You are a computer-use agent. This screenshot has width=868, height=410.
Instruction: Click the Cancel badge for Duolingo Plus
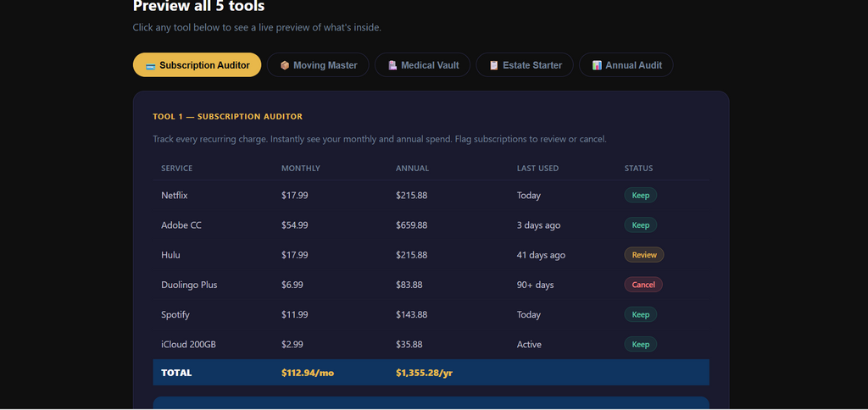point(643,285)
